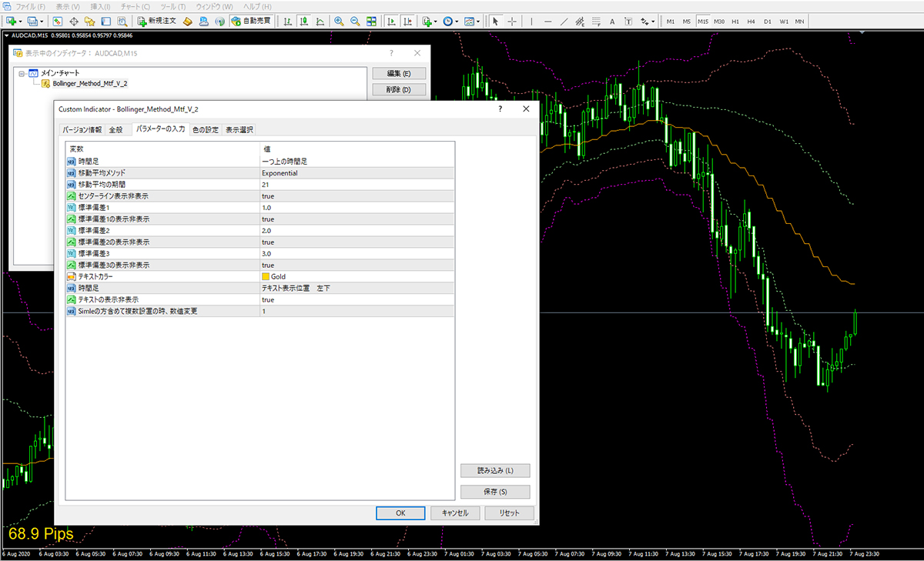Draw a horizontal line tool
Image resolution: width=924 pixels, height=561 pixels.
(547, 21)
